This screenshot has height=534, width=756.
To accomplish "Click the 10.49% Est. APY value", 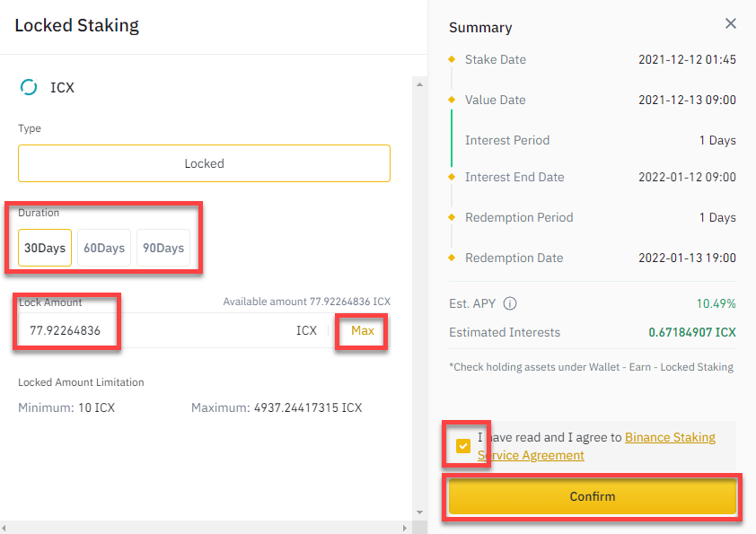I will pyautogui.click(x=716, y=303).
